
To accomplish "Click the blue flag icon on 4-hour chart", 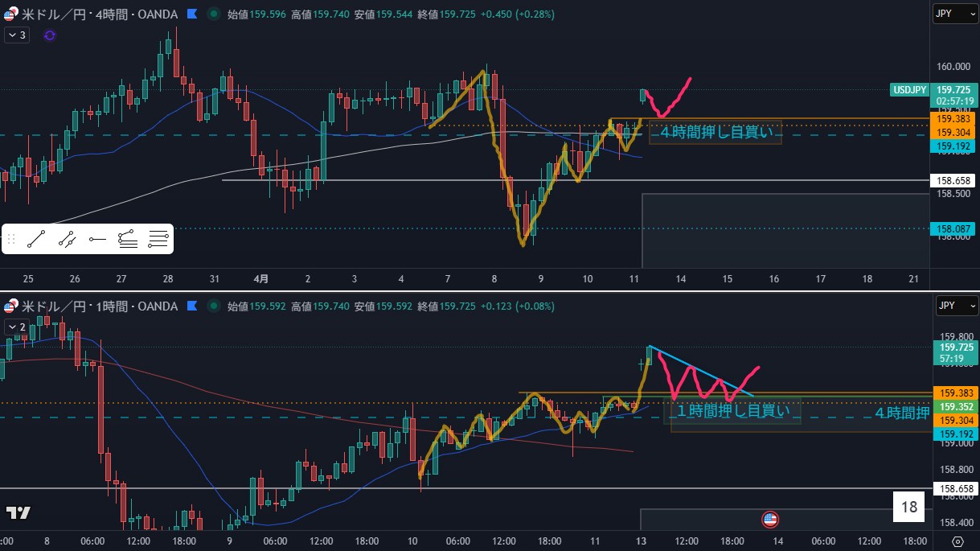I will point(191,14).
